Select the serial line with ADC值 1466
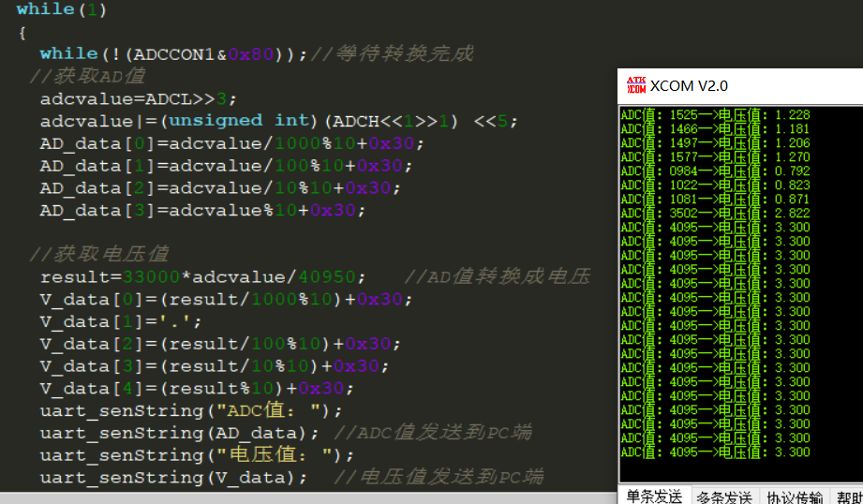Screen dimensions: 863x504 716,128
